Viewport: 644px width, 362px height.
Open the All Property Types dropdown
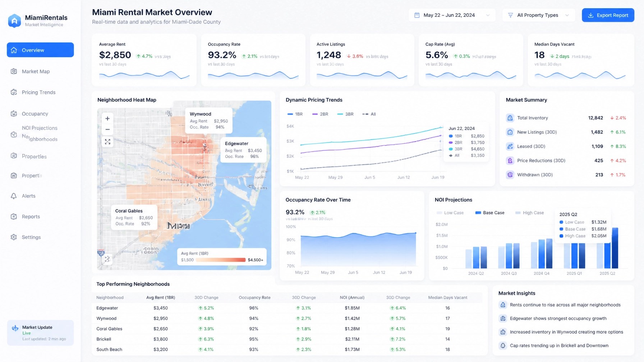click(x=538, y=15)
